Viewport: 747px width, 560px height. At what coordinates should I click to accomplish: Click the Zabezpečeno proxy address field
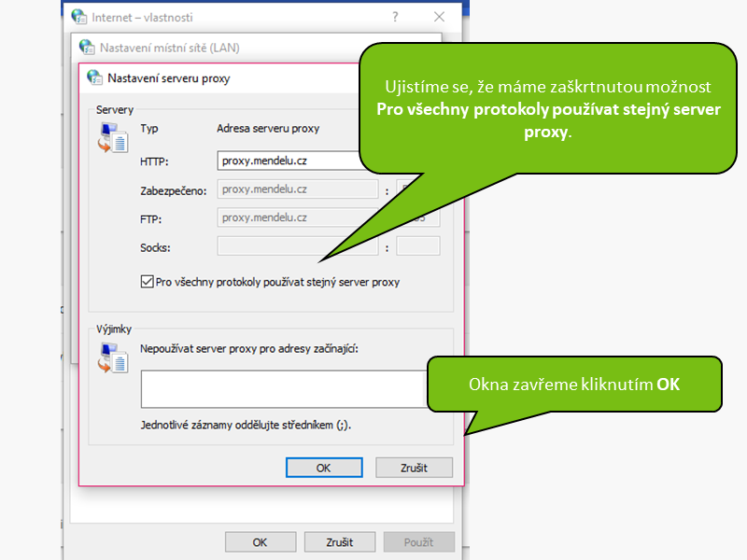click(x=299, y=189)
